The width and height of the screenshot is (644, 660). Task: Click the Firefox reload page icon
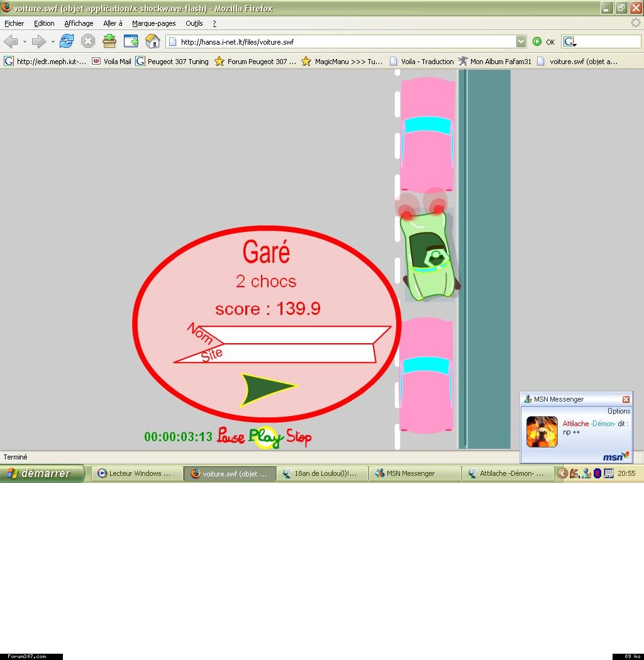coord(67,41)
